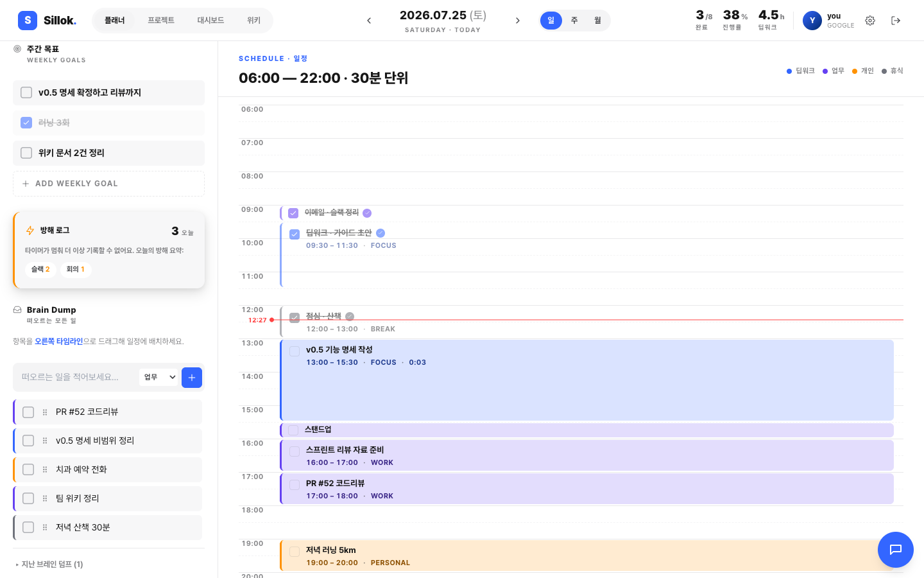Click the 휴식 gray legend dot
Image resolution: width=924 pixels, height=578 pixels.
[x=884, y=71]
